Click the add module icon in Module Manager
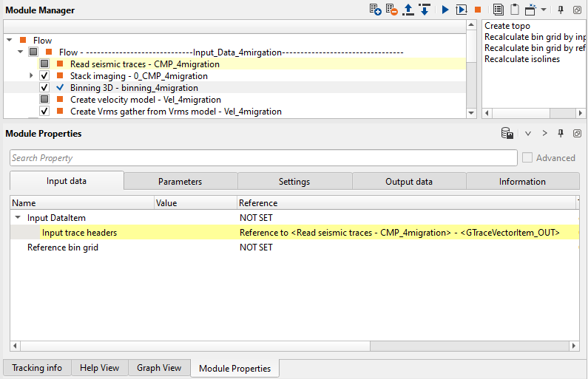This screenshot has height=379, width=588. (375, 10)
